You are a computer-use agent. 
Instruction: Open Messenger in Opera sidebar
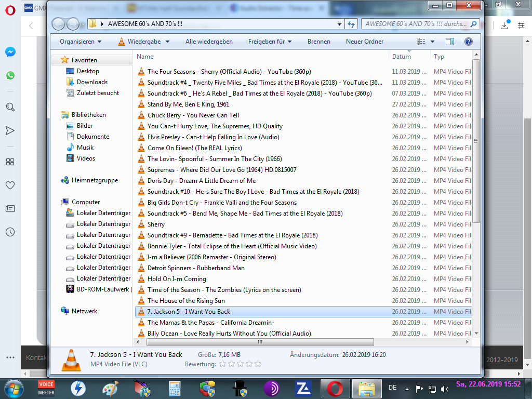point(10,52)
